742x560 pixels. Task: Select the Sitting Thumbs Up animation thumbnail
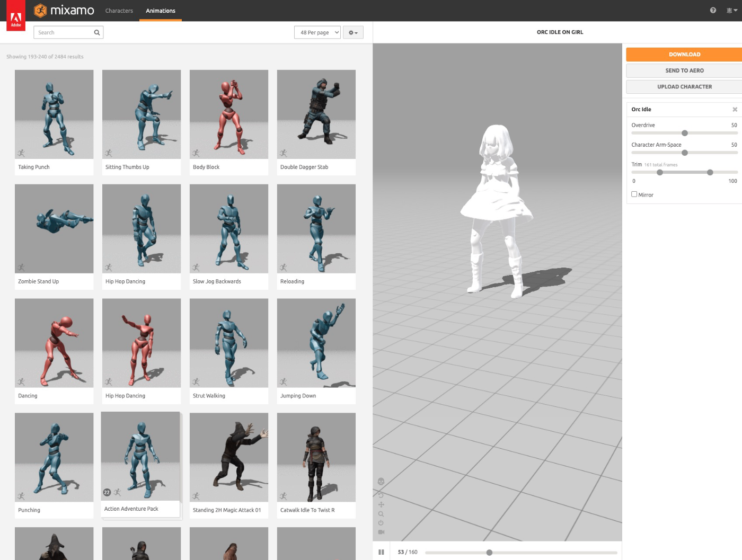[x=142, y=114]
